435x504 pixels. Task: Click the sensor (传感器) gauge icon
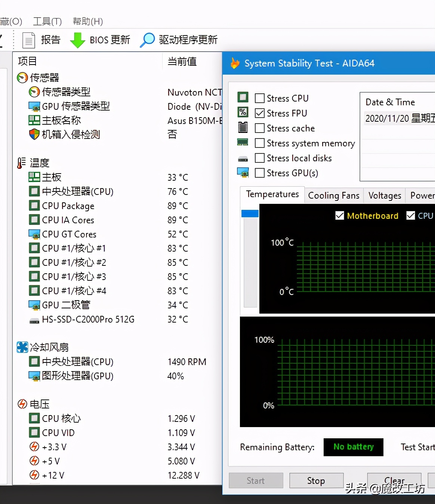point(22,78)
